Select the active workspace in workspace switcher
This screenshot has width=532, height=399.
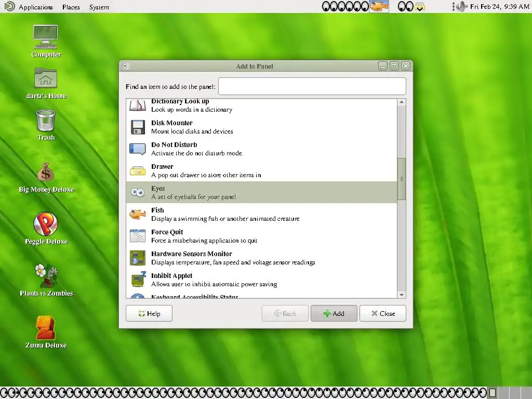click(x=493, y=393)
